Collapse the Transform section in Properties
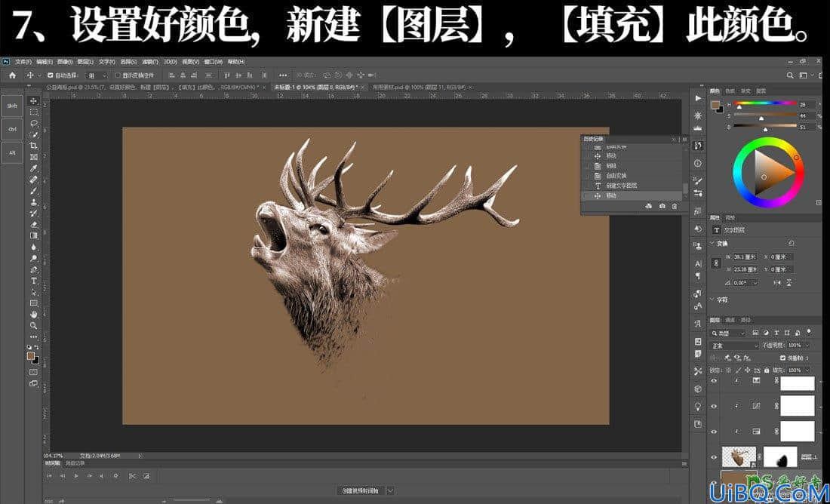Viewport: 830px width, 504px height. pos(712,244)
